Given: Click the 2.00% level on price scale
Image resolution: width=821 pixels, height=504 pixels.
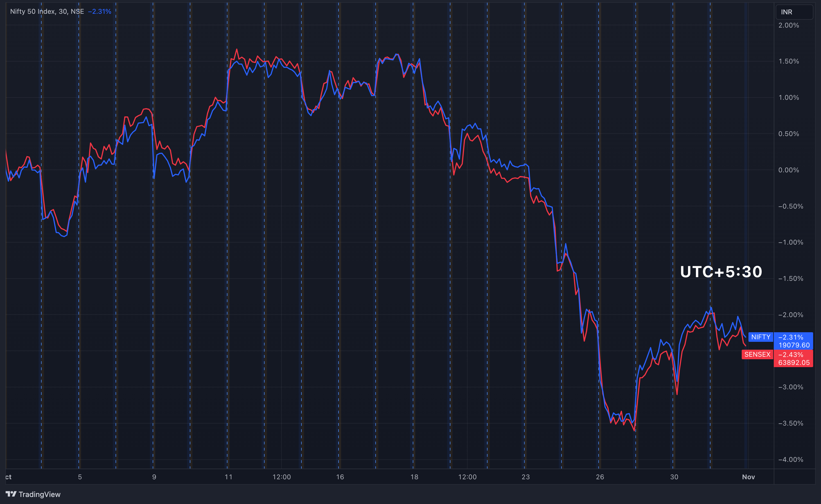Looking at the screenshot, I should click(788, 25).
